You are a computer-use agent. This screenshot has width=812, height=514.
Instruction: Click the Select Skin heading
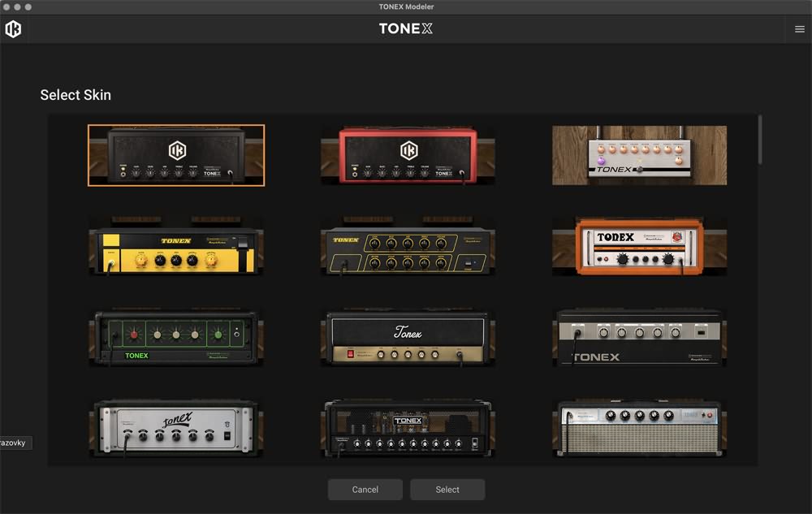[x=76, y=95]
